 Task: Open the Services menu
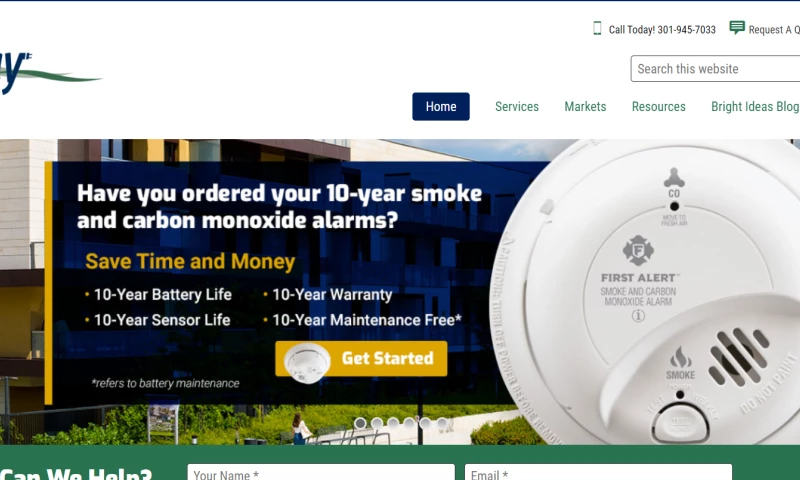coord(517,107)
